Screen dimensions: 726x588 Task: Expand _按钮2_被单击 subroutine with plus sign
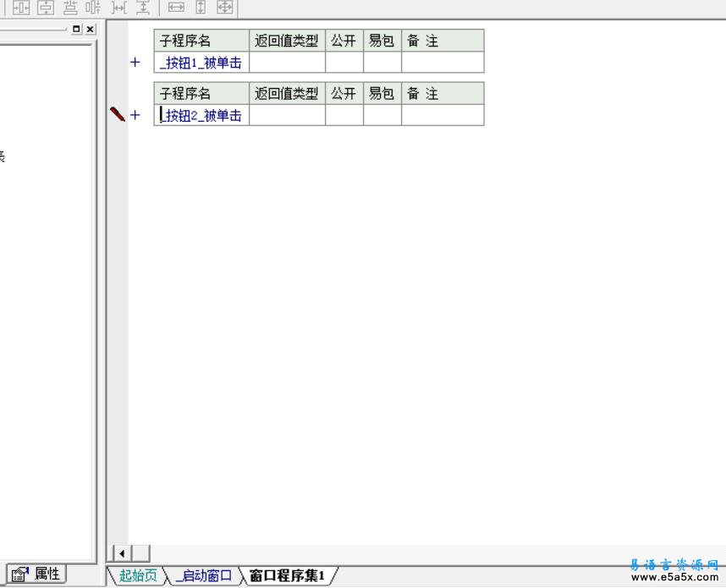tap(135, 116)
